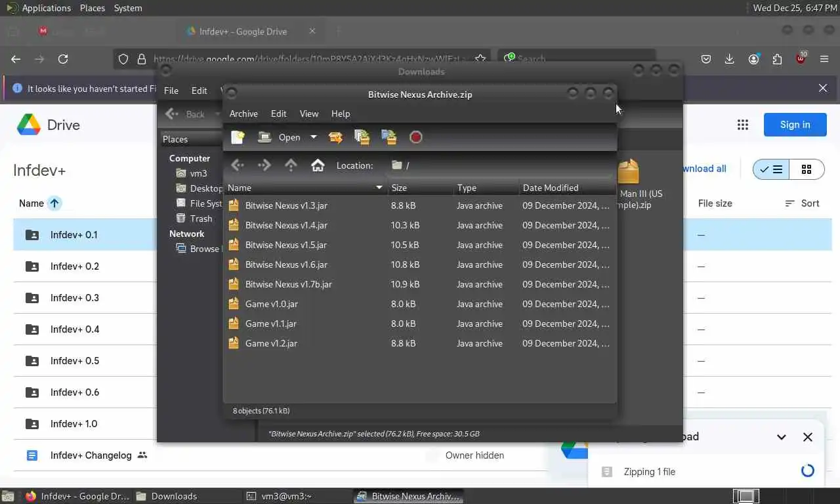Select vm3 in the Places sidebar
840x504 pixels.
coord(199,173)
